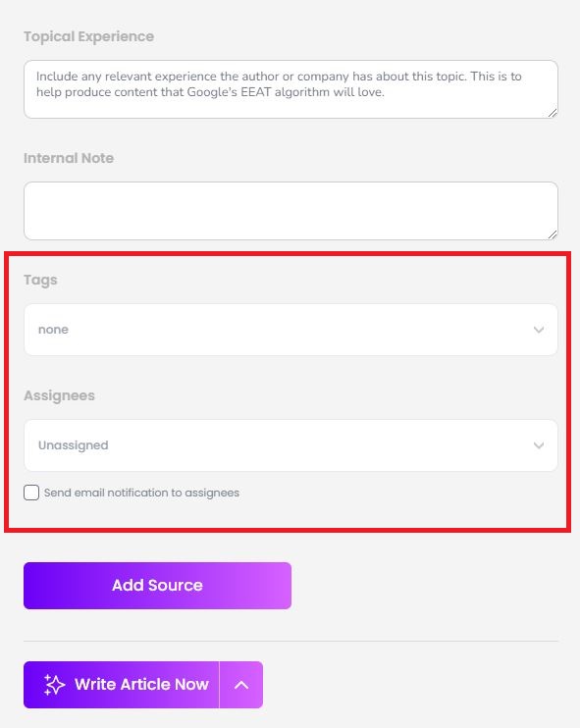
Task: Focus the Internal Note text area
Action: 290,211
